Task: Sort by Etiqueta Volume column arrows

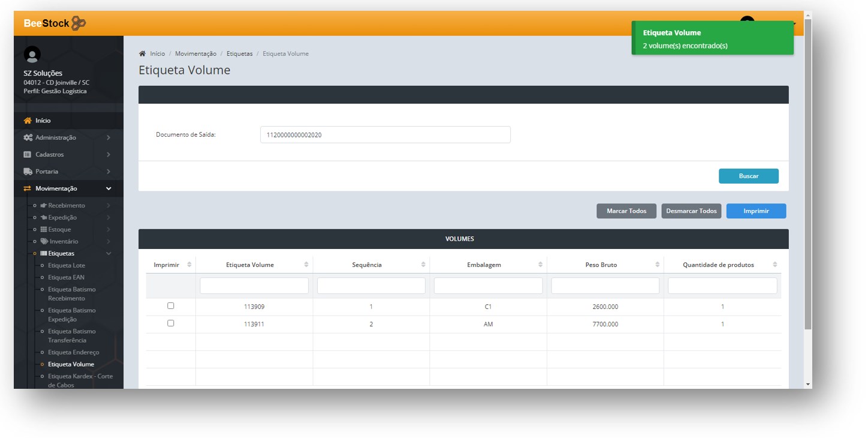Action: (306, 265)
